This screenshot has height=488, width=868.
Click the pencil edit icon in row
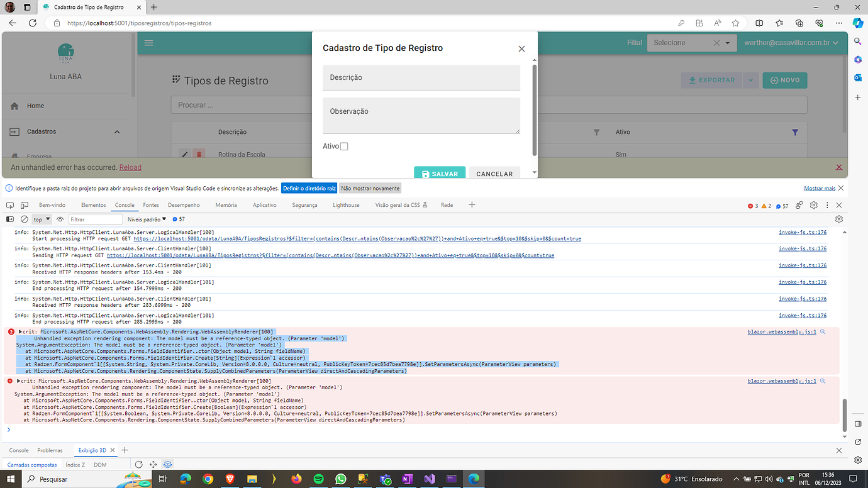pos(184,155)
